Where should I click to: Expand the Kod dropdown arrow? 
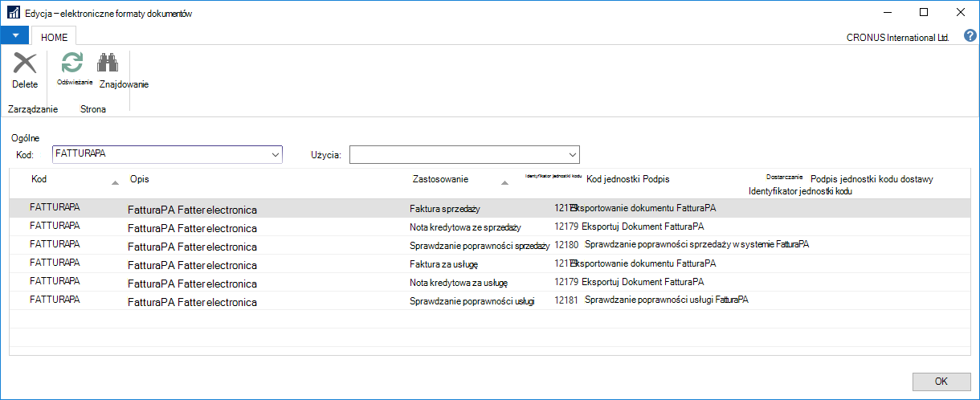coord(276,153)
